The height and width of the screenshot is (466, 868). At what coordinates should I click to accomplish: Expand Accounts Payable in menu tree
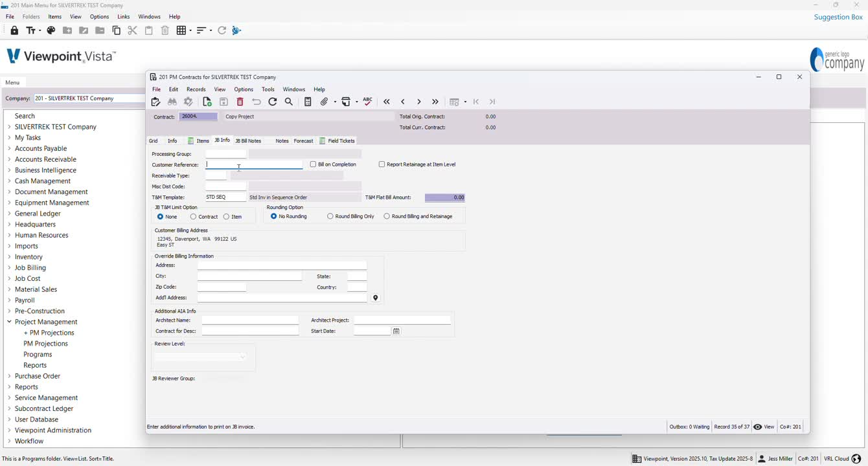[9, 149]
